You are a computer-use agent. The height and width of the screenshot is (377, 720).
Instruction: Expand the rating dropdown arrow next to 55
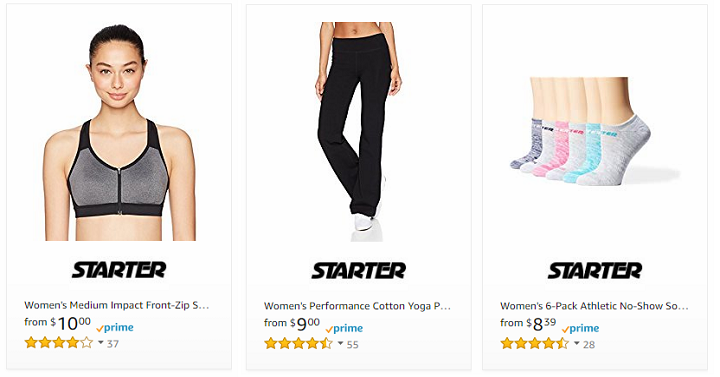340,343
